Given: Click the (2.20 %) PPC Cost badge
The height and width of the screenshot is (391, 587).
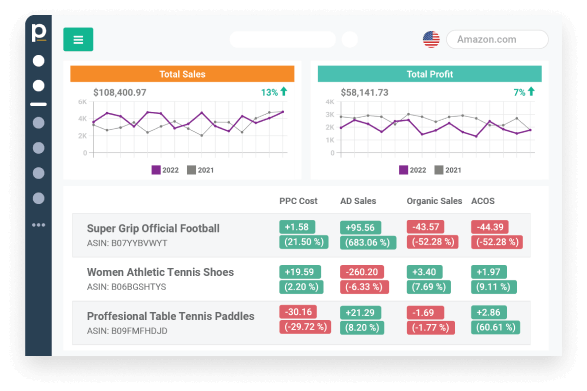Looking at the screenshot, I should (301, 287).
